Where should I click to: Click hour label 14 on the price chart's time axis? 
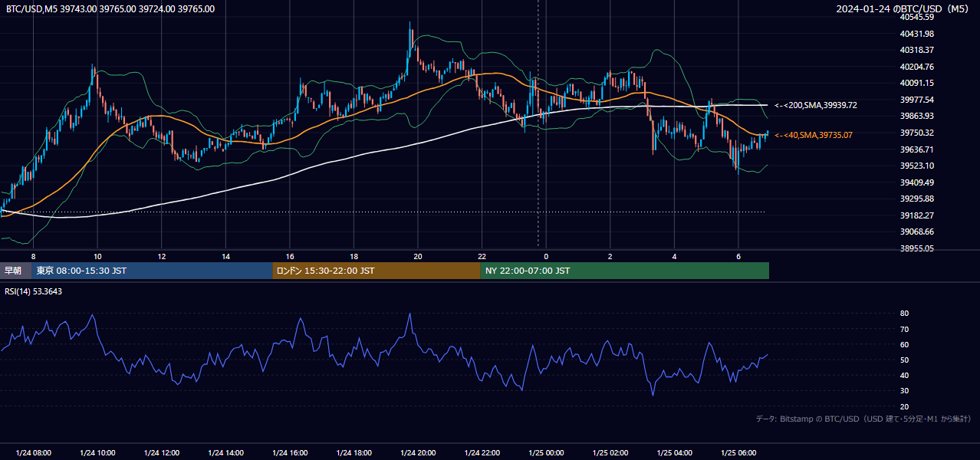[225, 256]
